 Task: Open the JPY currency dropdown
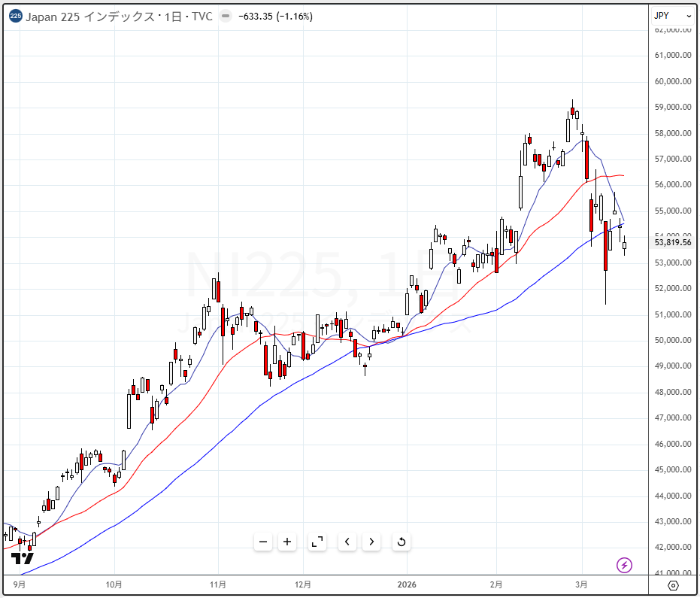672,16
